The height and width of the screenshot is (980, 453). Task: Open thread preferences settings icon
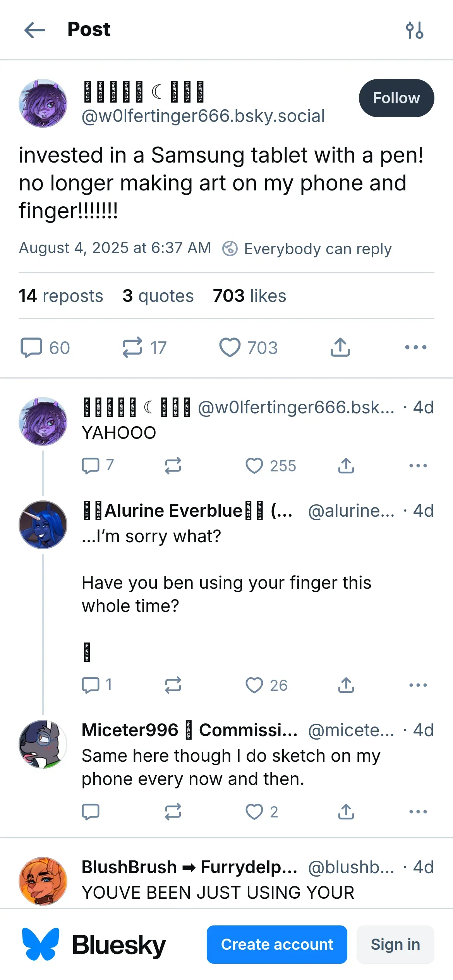click(415, 30)
